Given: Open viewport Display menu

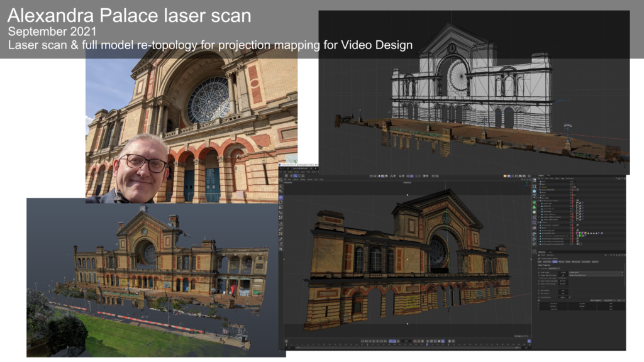Looking at the screenshot, I should (303, 179).
